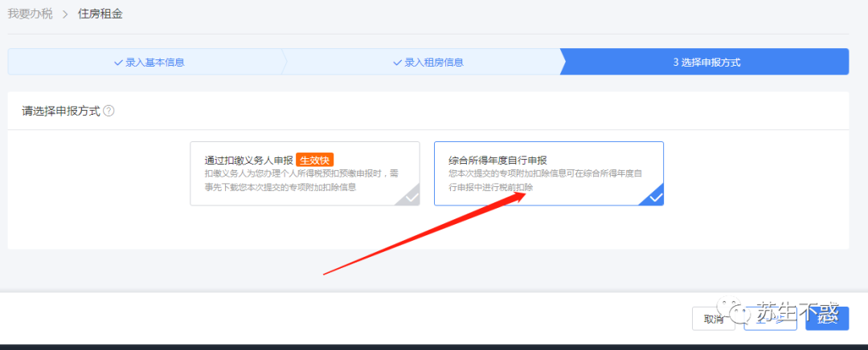Viewport: 868px width, 350px height.
Task: Click checkmark icon before 录入基本信息
Action: tap(118, 63)
